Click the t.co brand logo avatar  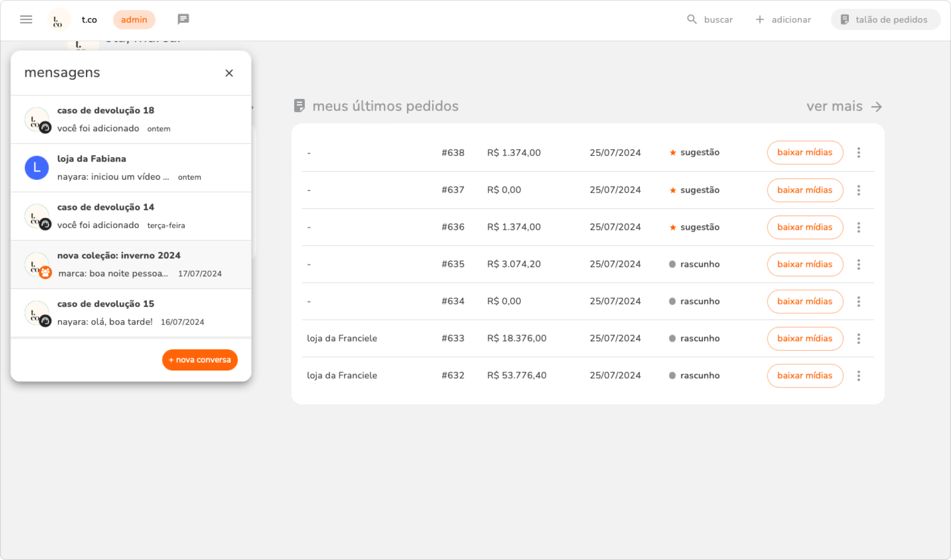click(58, 20)
